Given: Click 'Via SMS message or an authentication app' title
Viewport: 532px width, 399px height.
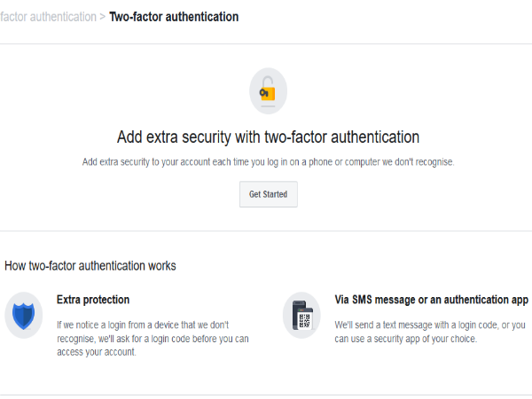Looking at the screenshot, I should click(432, 300).
